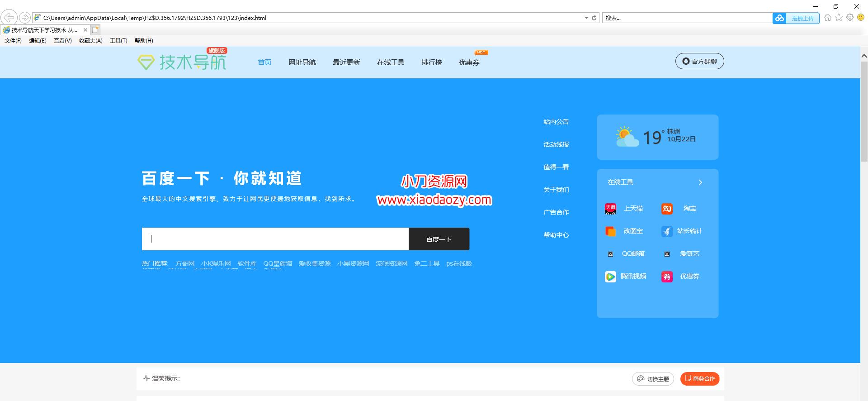Click the 温馨提示 pulse icon
The image size is (868, 401).
pyautogui.click(x=146, y=378)
